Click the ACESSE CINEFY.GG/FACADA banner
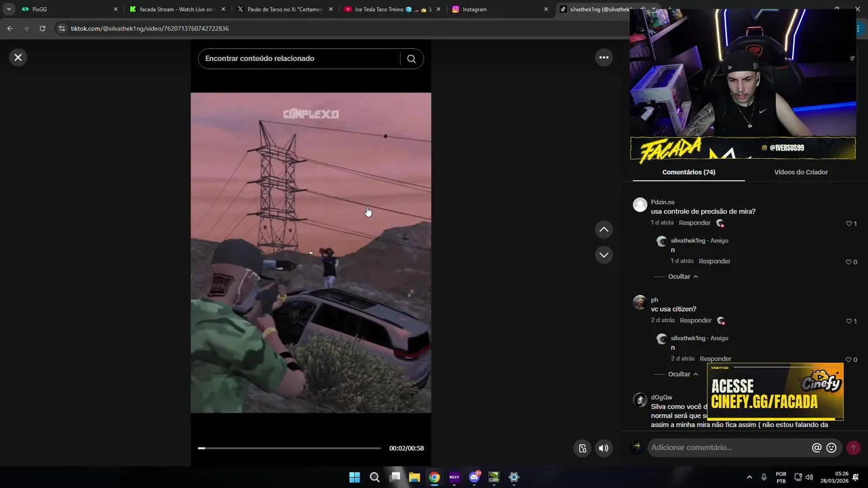 pyautogui.click(x=775, y=392)
